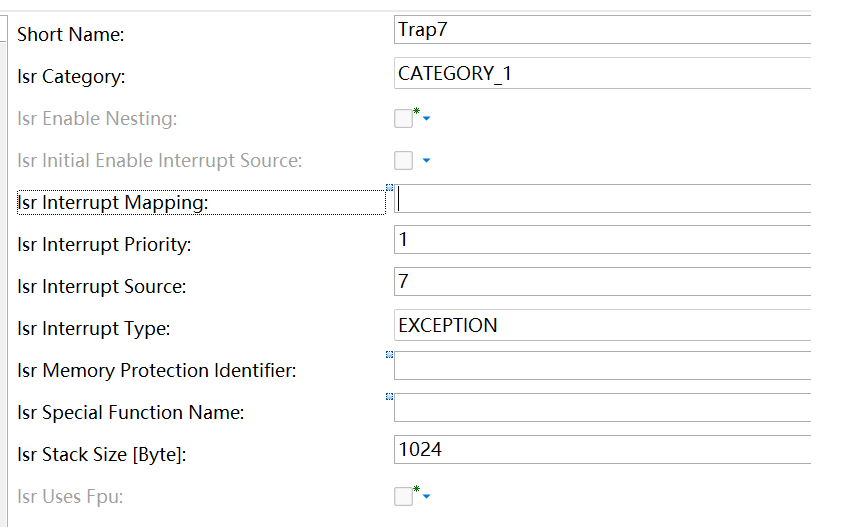Click the green asterisk next to Isr Uses Fpu
The image size is (848, 527).
416,489
